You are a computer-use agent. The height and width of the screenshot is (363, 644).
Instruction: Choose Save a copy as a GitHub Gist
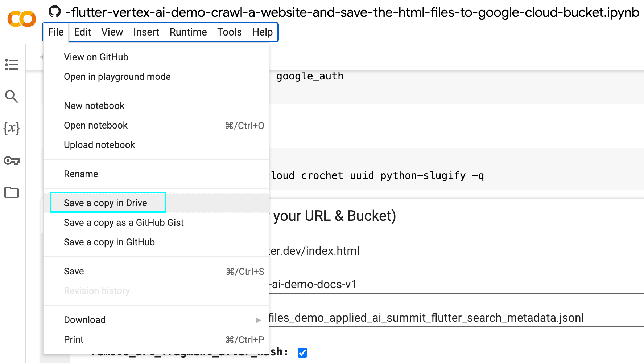(x=124, y=223)
